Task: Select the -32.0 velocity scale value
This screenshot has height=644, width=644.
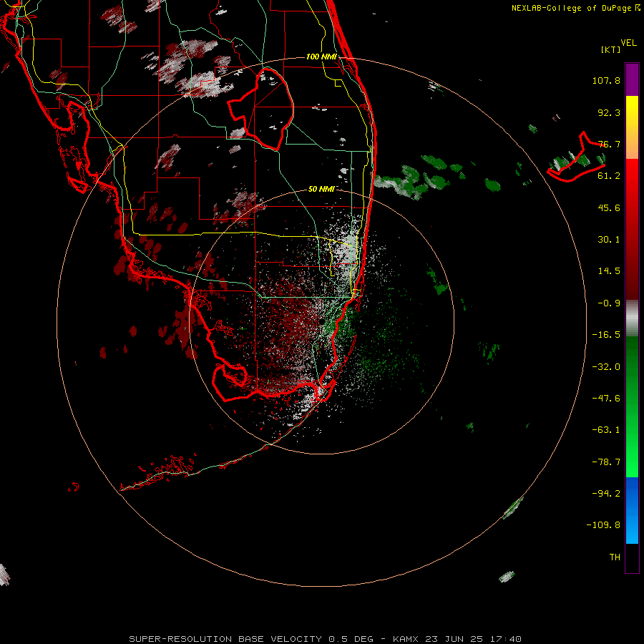Action: coord(606,367)
